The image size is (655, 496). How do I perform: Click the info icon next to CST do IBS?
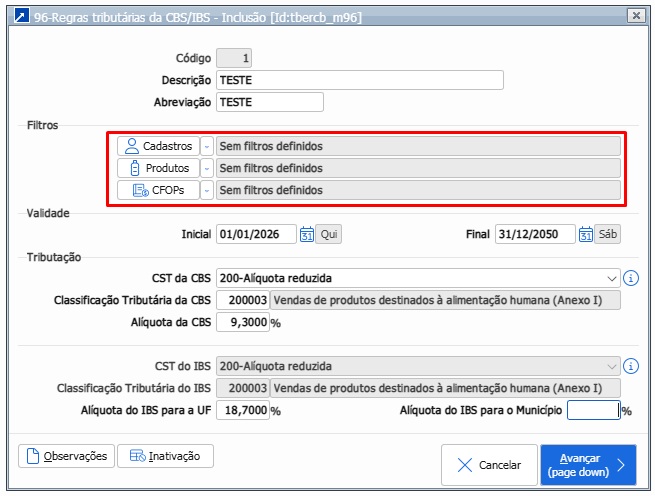coord(630,366)
